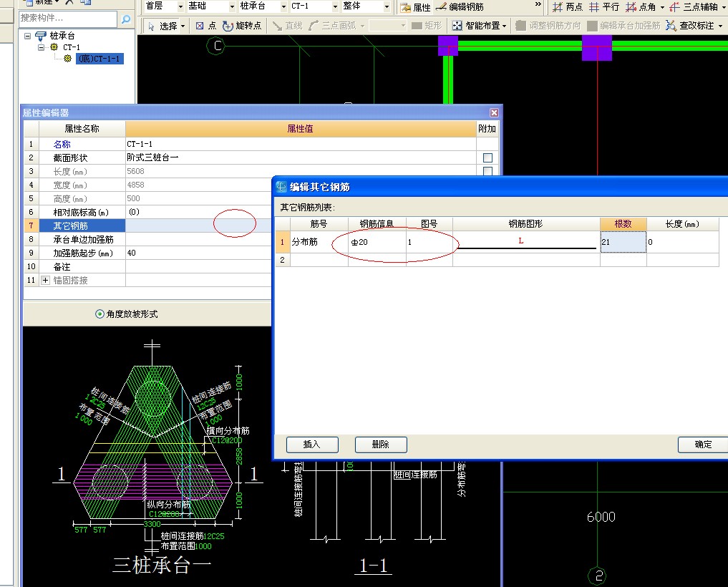This screenshot has height=587, width=728.
Task: Click the 分布筋 cell in rebar list
Action: [319, 242]
